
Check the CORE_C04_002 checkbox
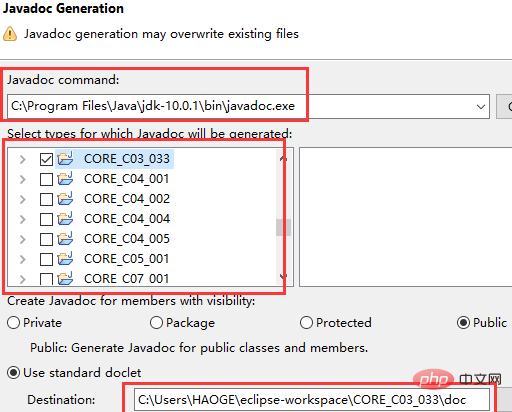coord(46,199)
